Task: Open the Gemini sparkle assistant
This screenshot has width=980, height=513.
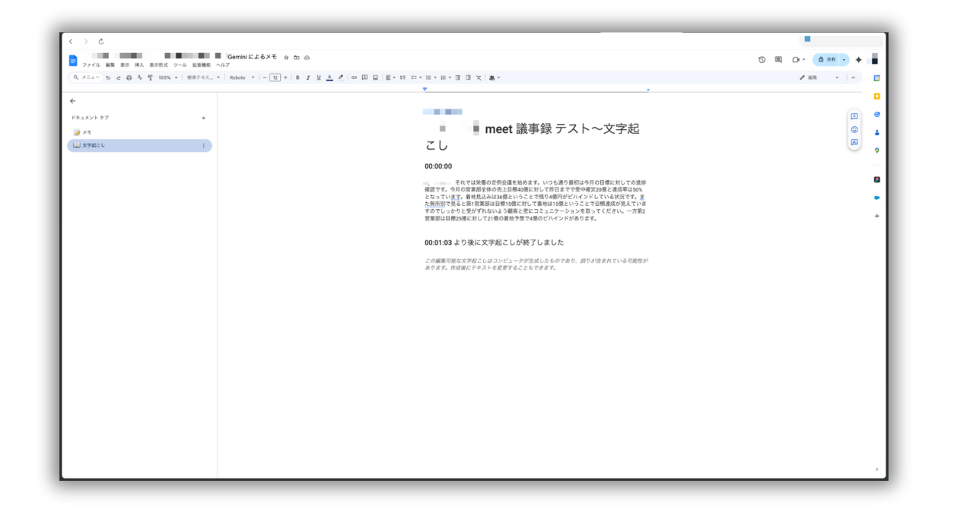Action: pyautogui.click(x=858, y=60)
